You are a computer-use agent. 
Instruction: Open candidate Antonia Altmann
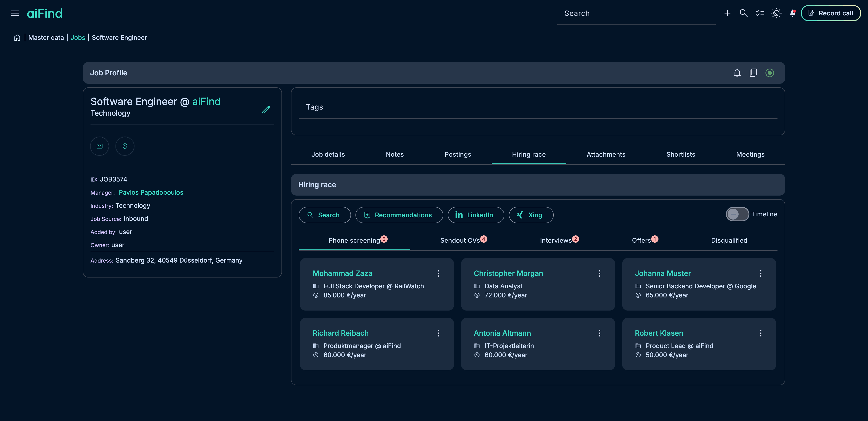click(502, 333)
